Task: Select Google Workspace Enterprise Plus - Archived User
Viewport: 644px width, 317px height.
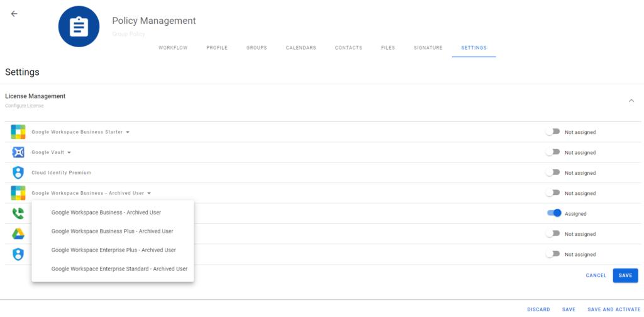Action: point(113,250)
